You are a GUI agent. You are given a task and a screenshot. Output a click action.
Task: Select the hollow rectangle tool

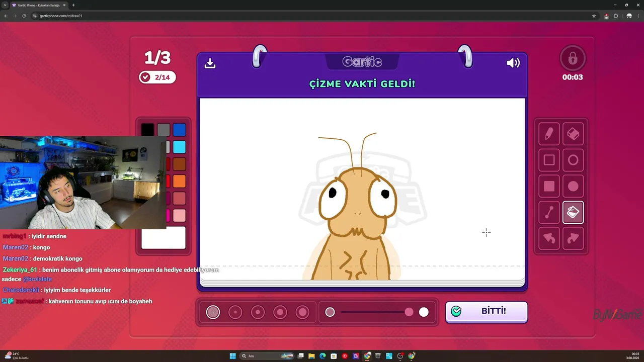tap(549, 160)
